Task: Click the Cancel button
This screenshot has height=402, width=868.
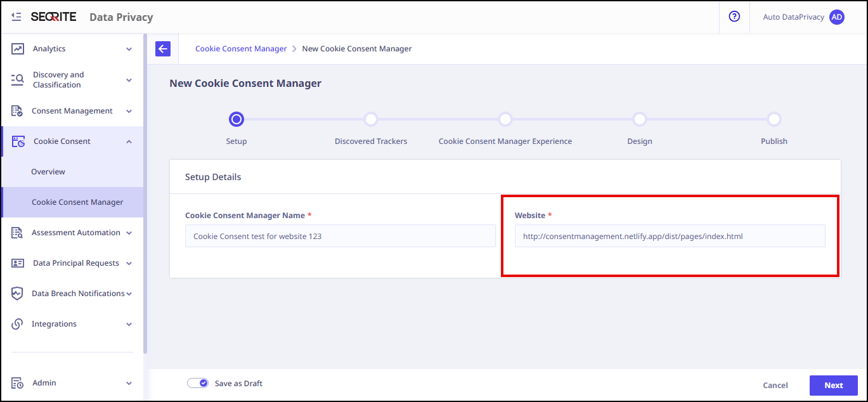Action: pyautogui.click(x=775, y=386)
